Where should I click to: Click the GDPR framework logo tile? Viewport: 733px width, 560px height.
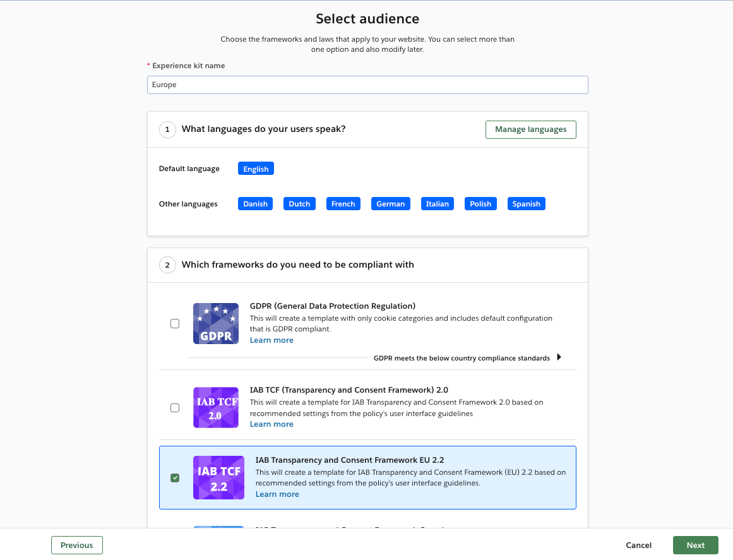[216, 323]
